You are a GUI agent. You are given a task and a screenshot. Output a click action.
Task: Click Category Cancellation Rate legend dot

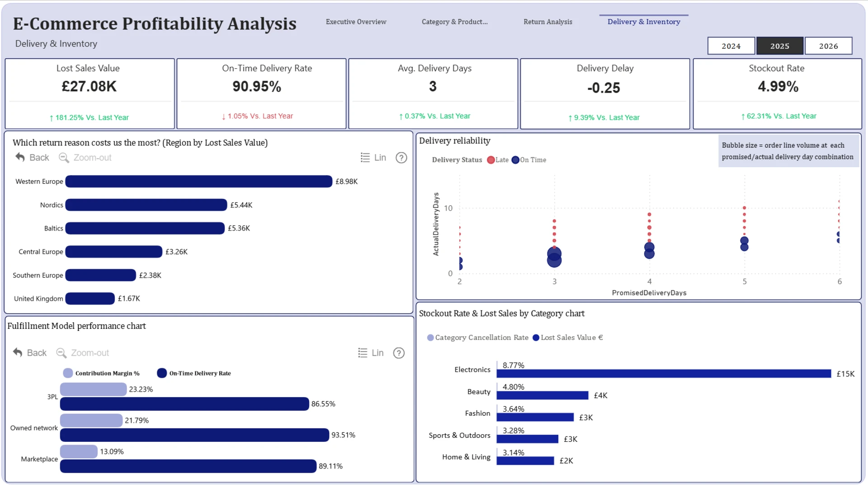tap(430, 338)
